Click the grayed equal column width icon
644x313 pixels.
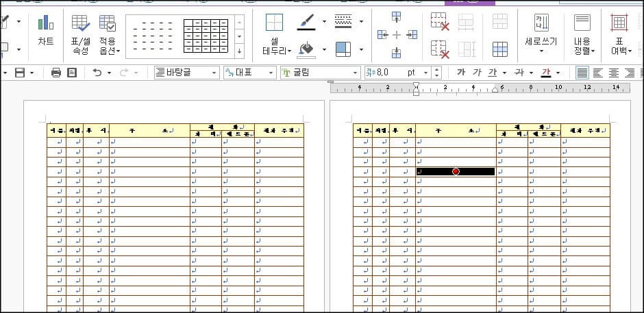coord(467,49)
